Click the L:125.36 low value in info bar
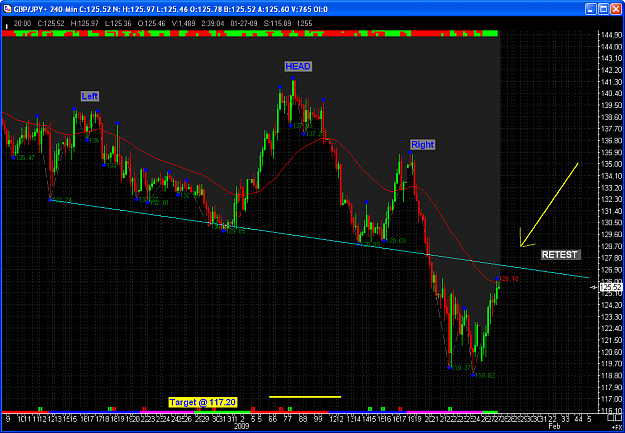 pos(118,24)
